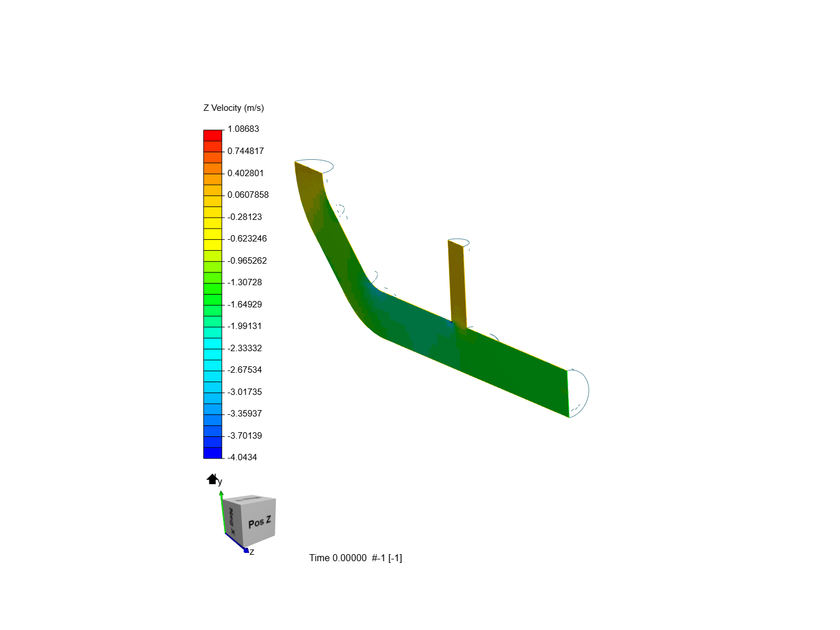Click the legend value -1.99131

245,326
